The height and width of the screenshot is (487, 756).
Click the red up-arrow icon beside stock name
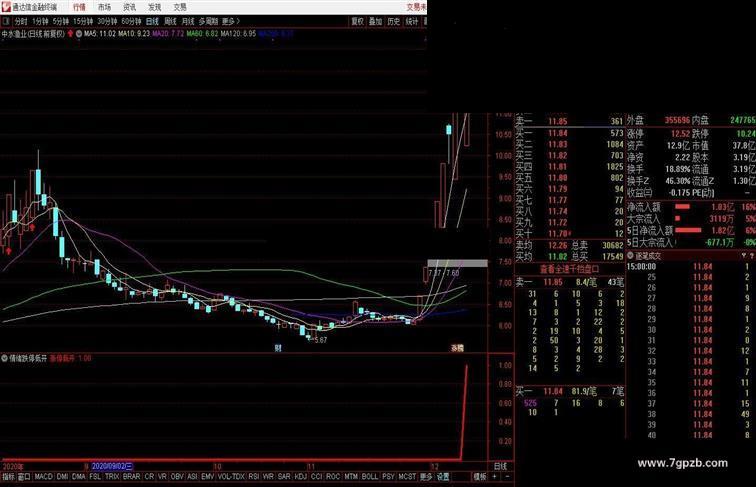coord(70,34)
